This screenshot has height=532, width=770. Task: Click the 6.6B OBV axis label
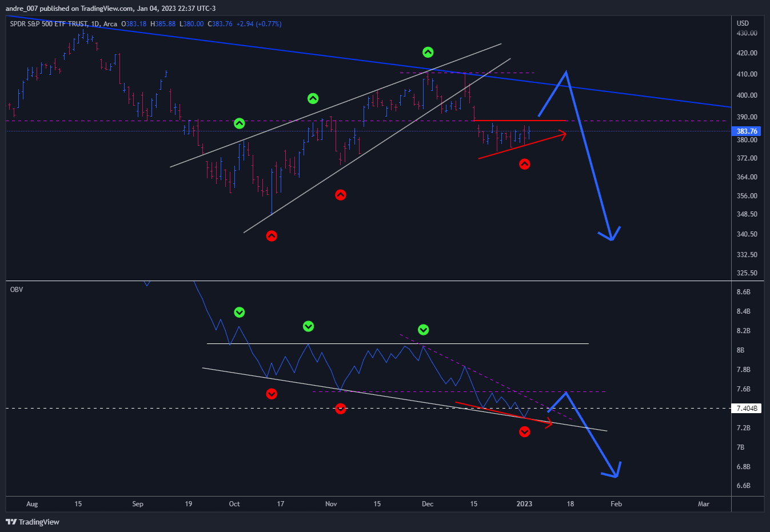743,486
